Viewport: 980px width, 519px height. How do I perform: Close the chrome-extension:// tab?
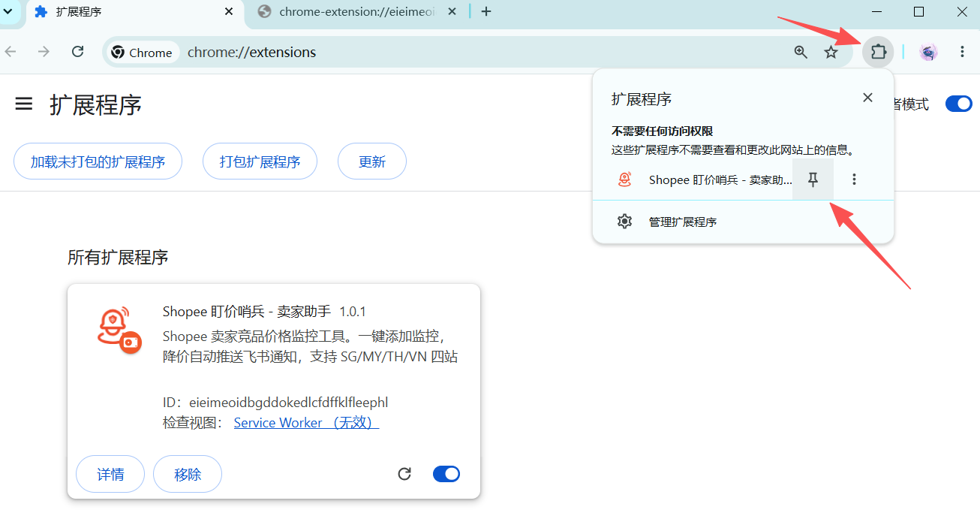tap(452, 11)
